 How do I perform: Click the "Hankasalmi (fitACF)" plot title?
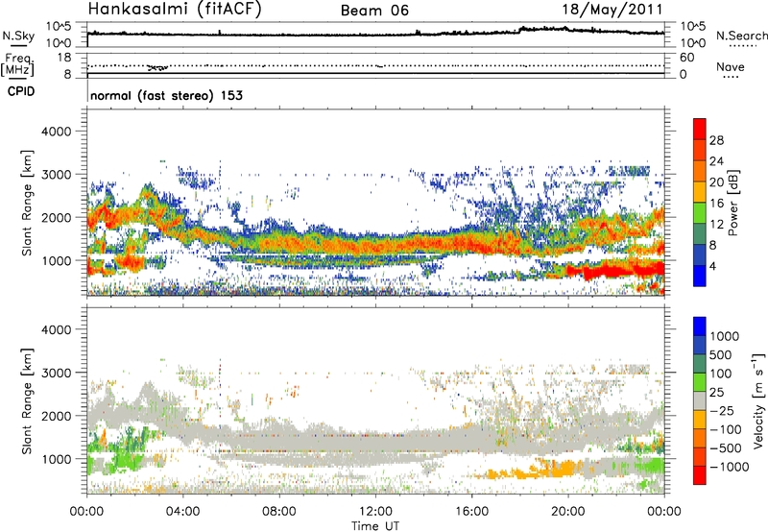(x=175, y=9)
